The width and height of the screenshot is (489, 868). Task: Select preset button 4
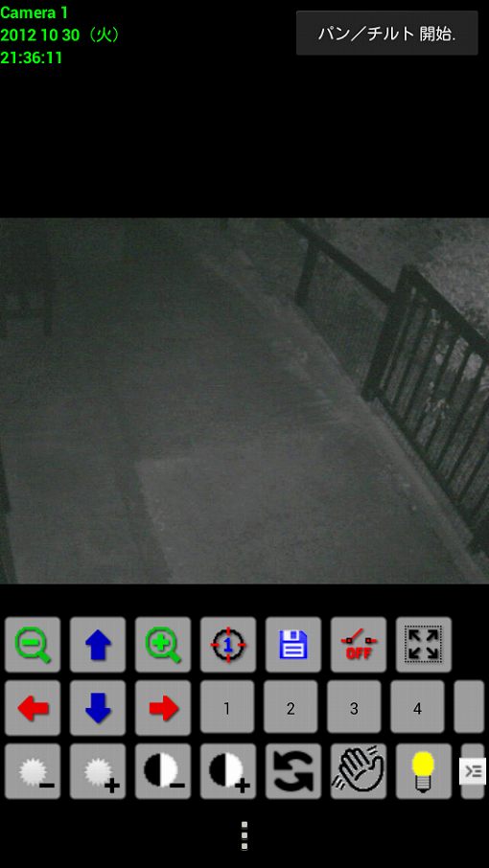[417, 707]
